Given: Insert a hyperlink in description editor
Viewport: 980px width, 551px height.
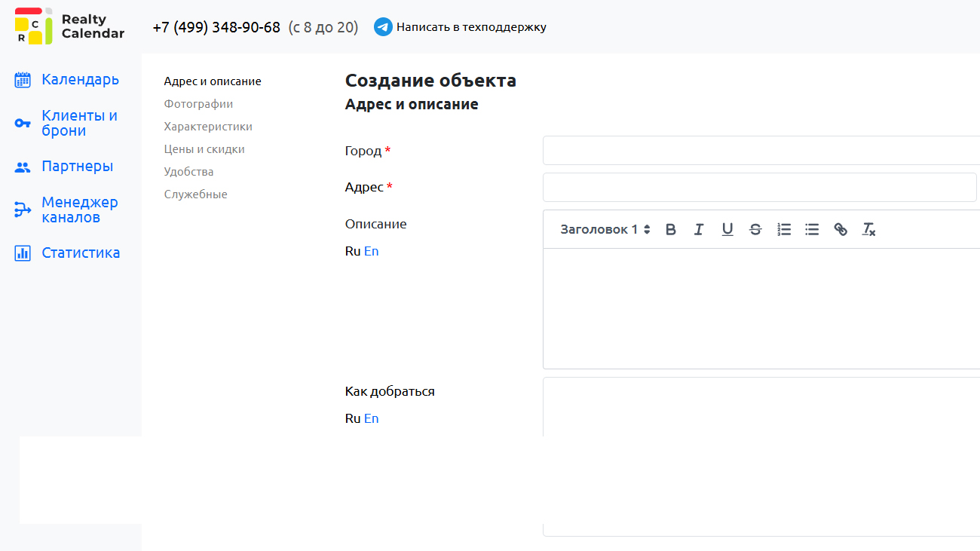Looking at the screenshot, I should pyautogui.click(x=841, y=230).
